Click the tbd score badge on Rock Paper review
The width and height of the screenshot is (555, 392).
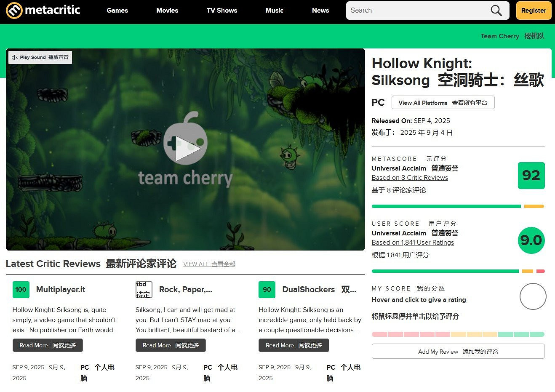click(x=144, y=290)
